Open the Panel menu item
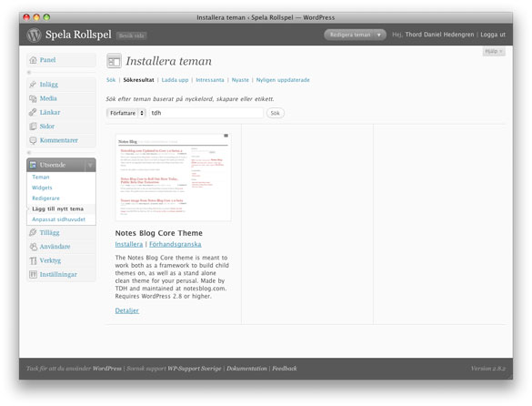532x406 pixels. [x=47, y=60]
